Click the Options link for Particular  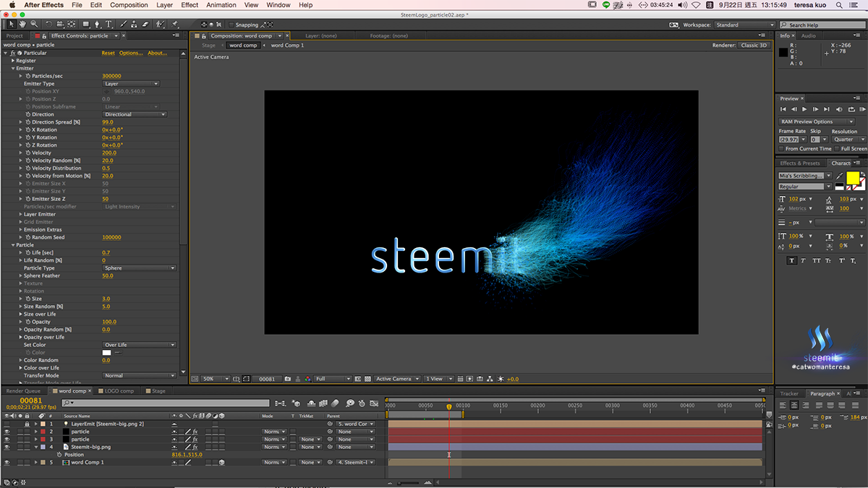tap(131, 53)
